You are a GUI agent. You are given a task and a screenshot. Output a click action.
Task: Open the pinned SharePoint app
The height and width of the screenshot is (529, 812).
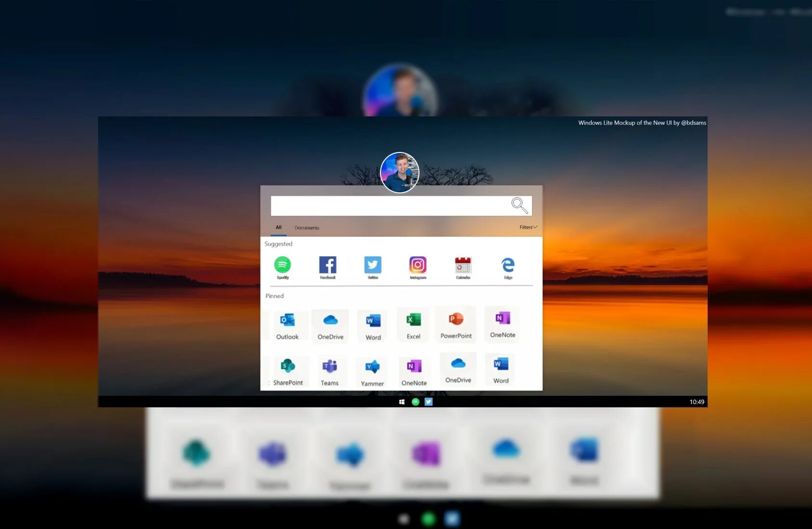(x=288, y=372)
